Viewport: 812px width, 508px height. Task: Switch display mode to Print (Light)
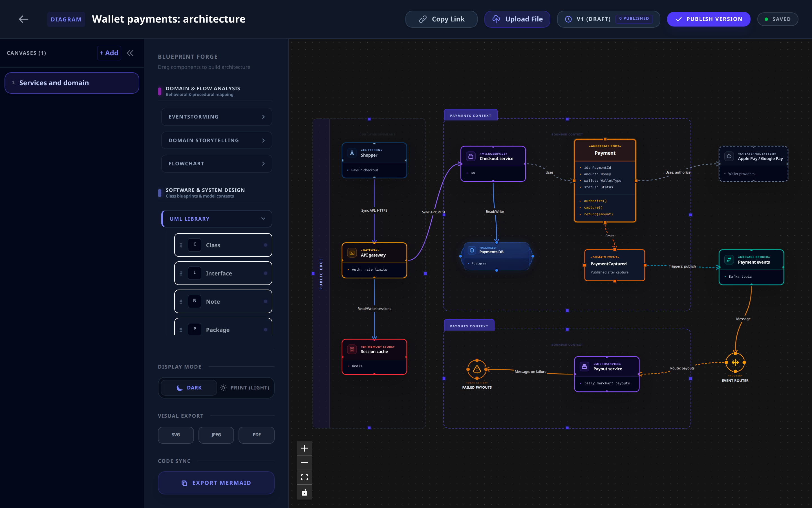coord(245,388)
